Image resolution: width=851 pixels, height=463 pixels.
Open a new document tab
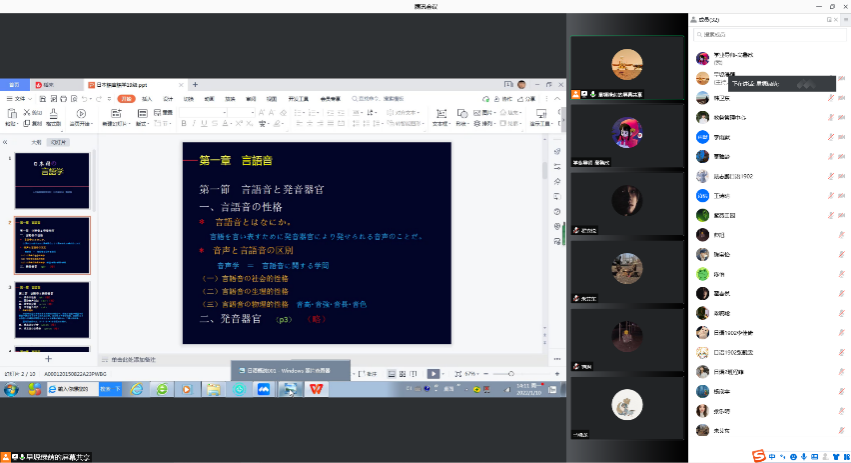coord(195,85)
